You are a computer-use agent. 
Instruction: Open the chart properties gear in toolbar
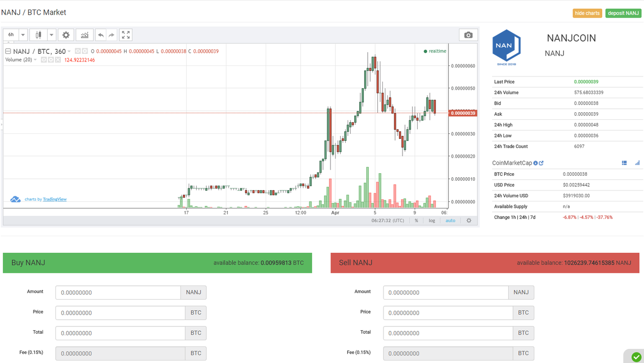pos(65,35)
